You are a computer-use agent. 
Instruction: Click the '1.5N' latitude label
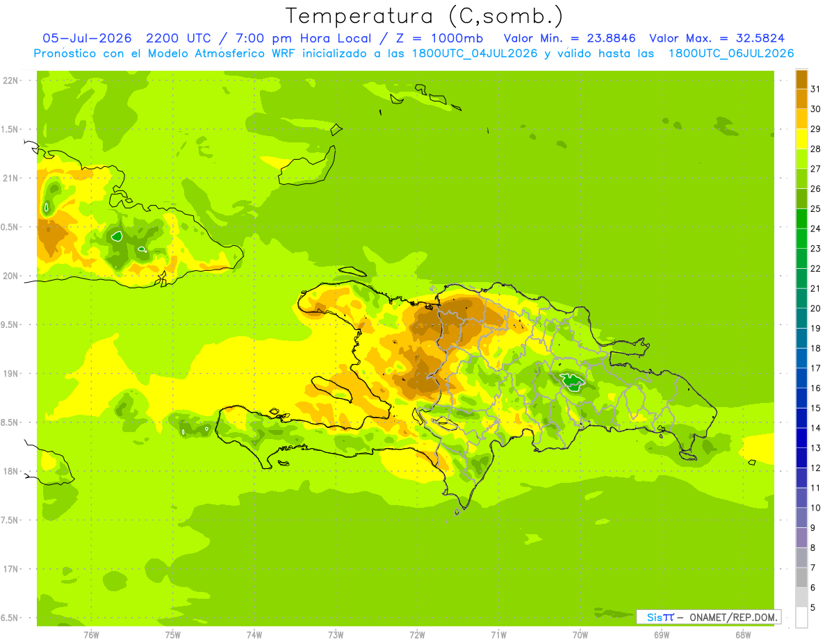[x=10, y=129]
